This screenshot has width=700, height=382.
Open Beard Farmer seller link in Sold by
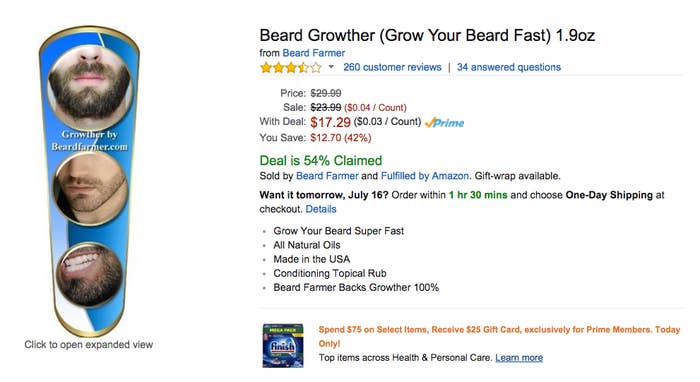click(x=327, y=176)
